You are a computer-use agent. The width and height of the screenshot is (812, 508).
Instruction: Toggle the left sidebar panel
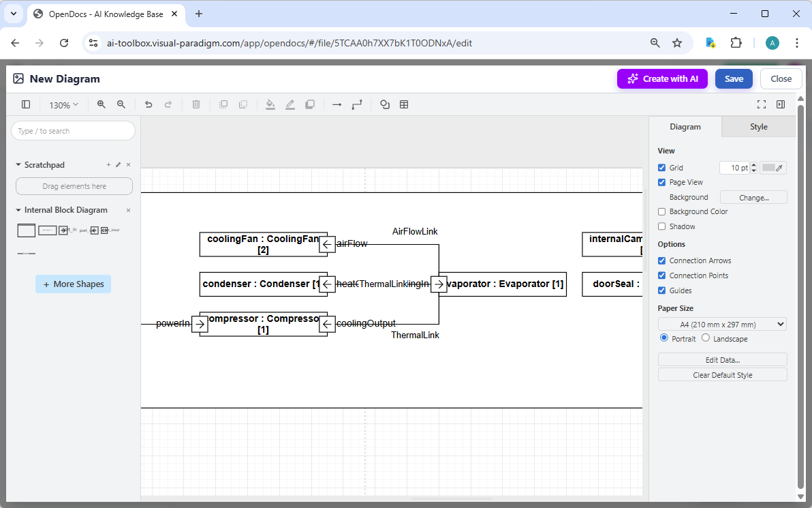coord(26,104)
